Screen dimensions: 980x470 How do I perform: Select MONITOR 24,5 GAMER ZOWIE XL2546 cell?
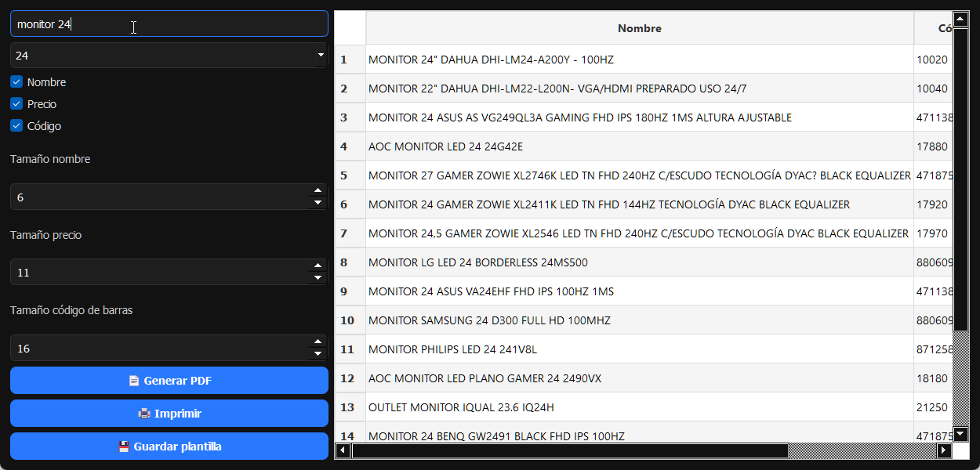(640, 233)
